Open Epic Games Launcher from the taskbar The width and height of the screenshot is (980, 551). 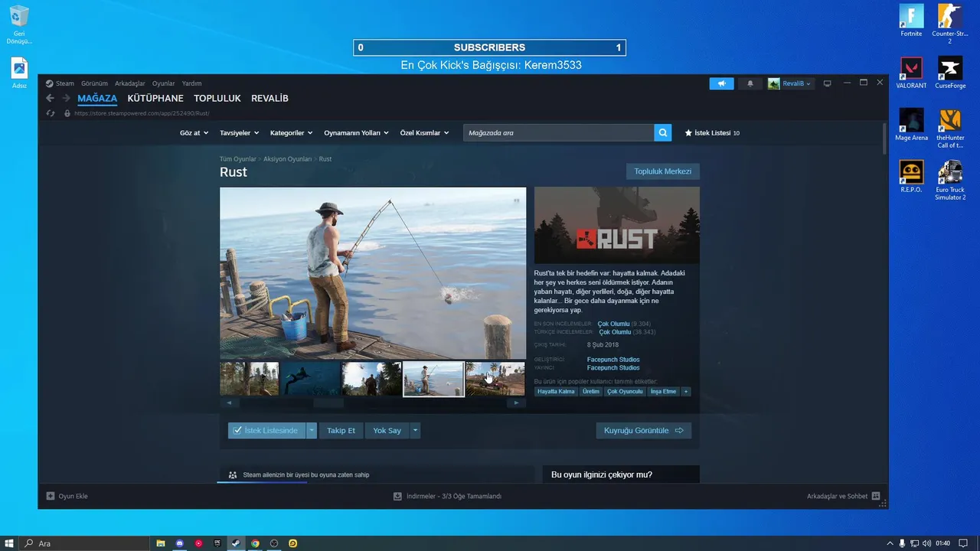click(x=217, y=543)
